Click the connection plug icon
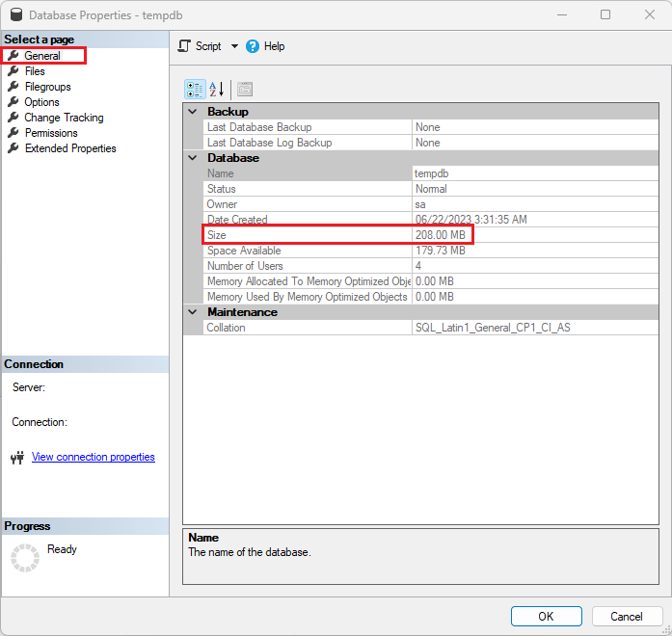 click(17, 458)
